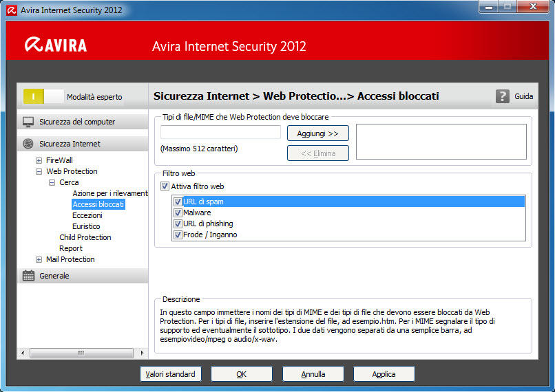This screenshot has width=555, height=392.
Task: Select Azione per i rilevamenti tree item
Action: [x=110, y=193]
